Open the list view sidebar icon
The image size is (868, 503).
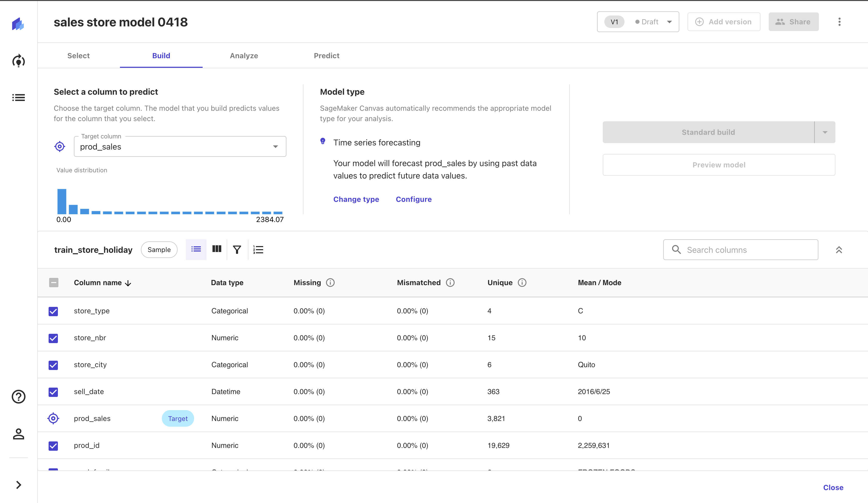tap(18, 98)
